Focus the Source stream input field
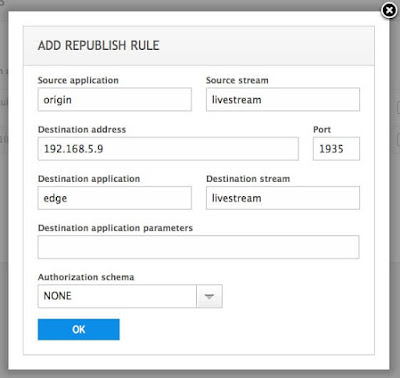The image size is (400, 378). (x=283, y=99)
